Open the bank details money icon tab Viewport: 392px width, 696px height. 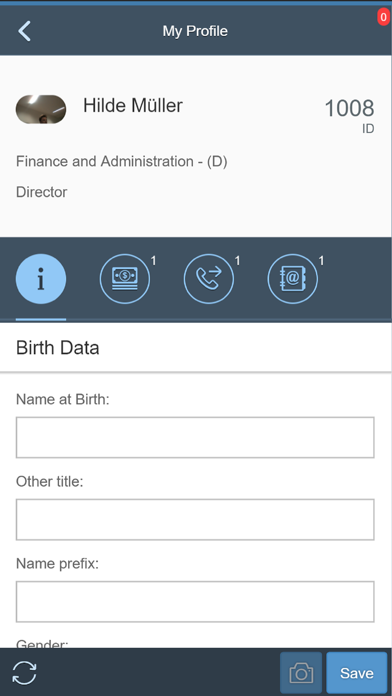tap(125, 279)
